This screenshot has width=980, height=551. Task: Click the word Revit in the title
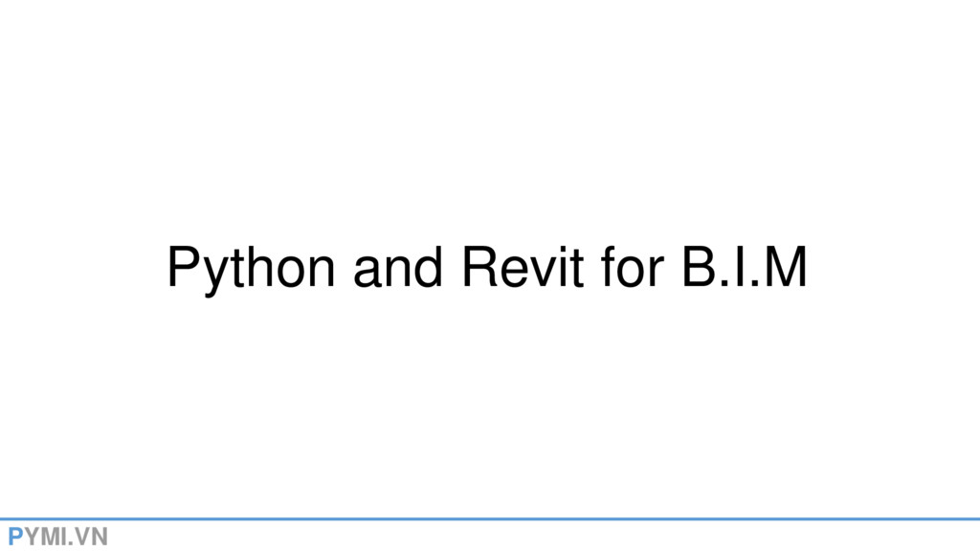523,268
